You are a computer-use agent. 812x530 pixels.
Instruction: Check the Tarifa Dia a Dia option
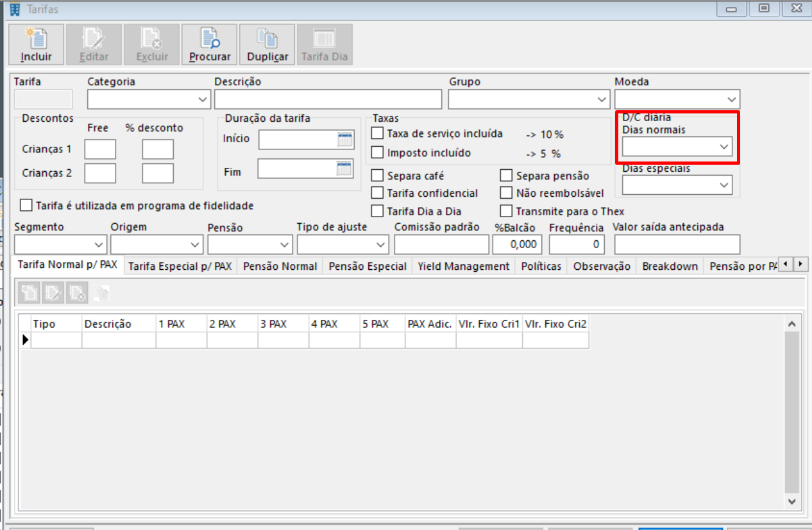(x=377, y=211)
